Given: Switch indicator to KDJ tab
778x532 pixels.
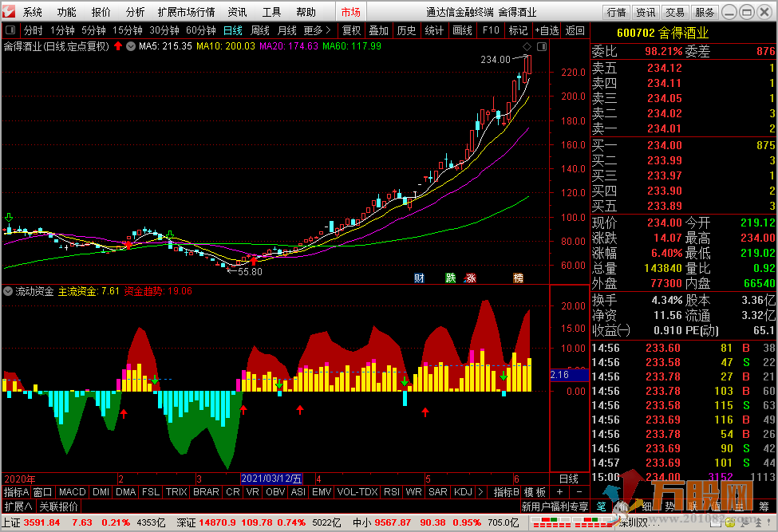Looking at the screenshot, I should 463,492.
